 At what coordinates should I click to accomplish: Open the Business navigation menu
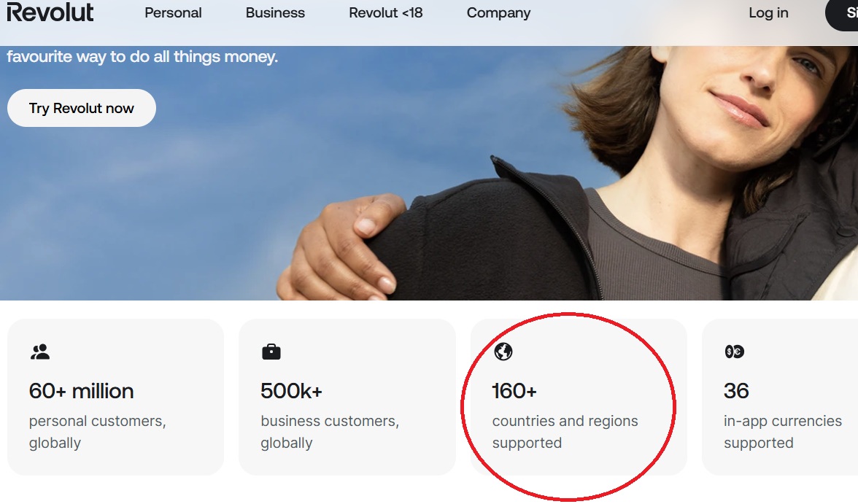point(275,13)
